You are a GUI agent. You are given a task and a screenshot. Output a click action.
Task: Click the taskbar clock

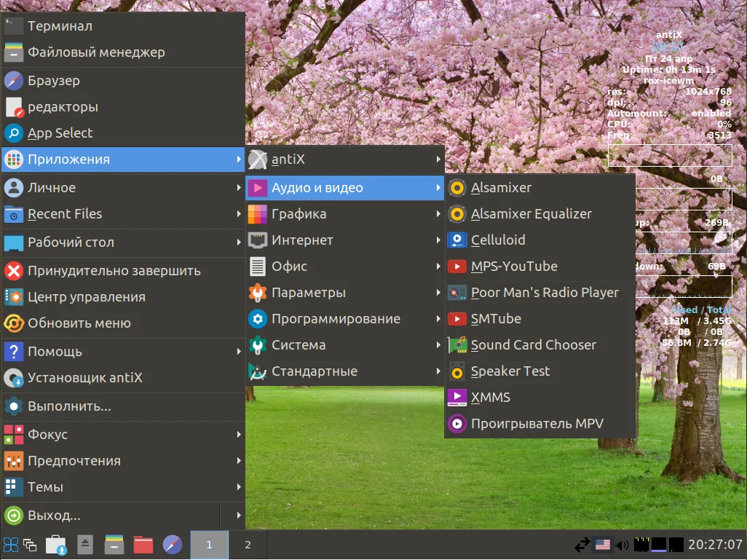715,545
